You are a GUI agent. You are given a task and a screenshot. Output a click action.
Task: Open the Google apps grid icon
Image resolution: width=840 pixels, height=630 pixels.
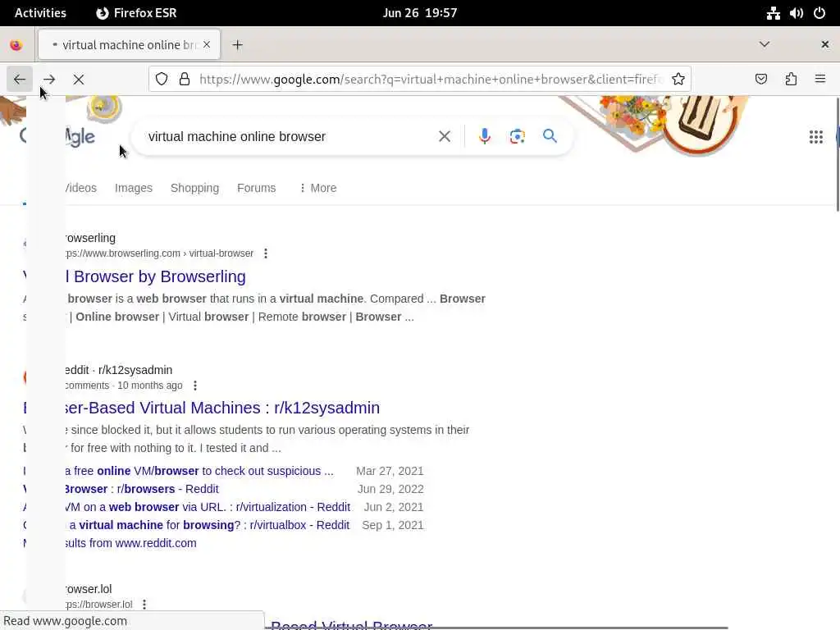tap(816, 137)
